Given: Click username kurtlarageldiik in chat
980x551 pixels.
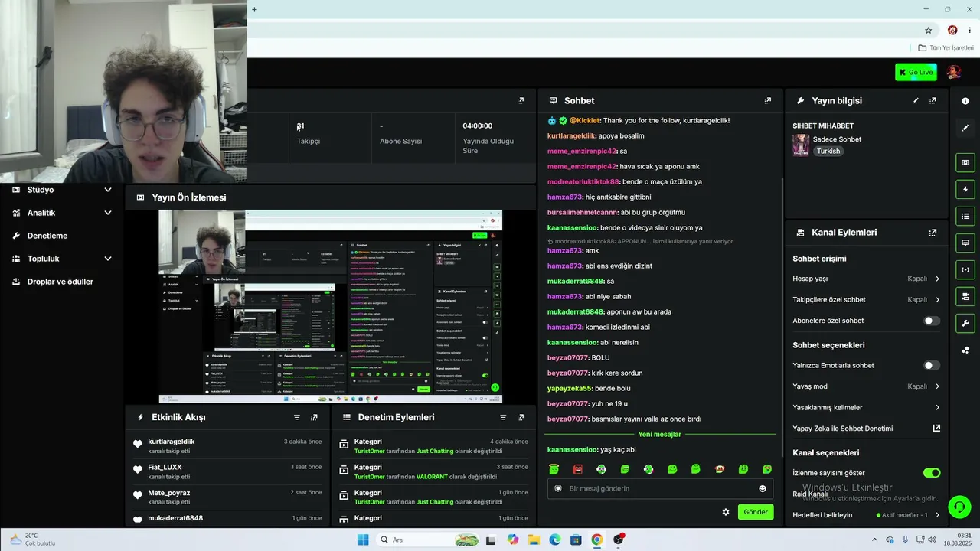Looking at the screenshot, I should click(571, 135).
